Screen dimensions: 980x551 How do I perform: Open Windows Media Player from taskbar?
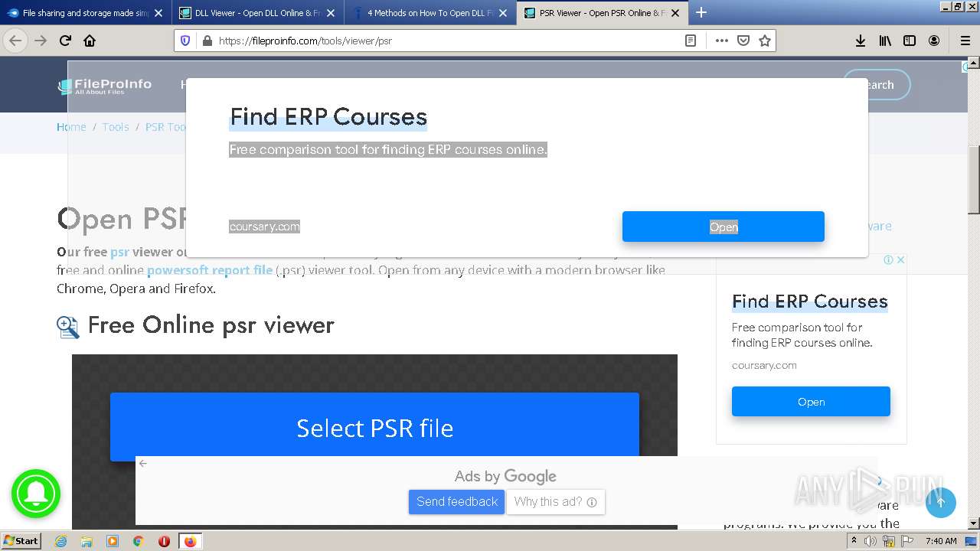tap(112, 541)
